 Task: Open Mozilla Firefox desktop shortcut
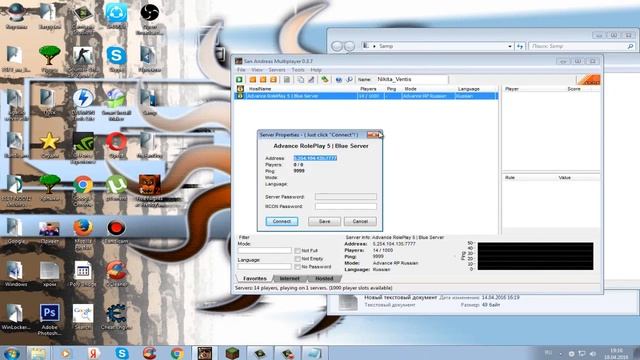coord(83,233)
